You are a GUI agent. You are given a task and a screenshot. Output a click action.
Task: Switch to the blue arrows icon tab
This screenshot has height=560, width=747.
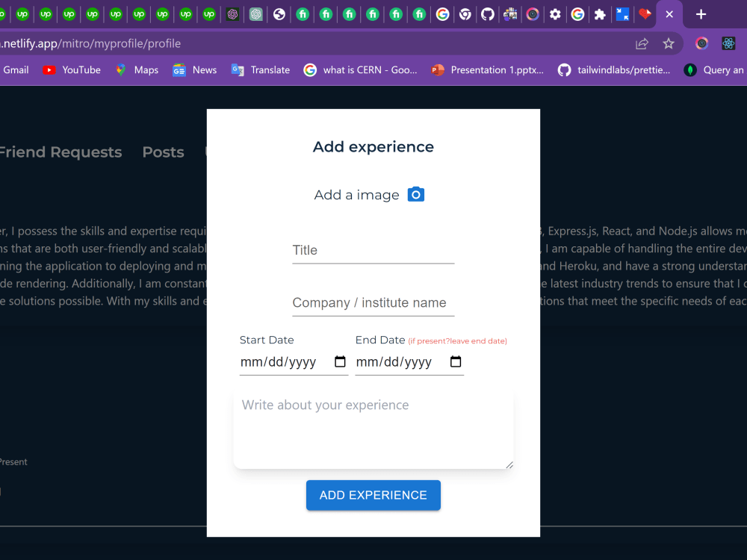tap(623, 14)
